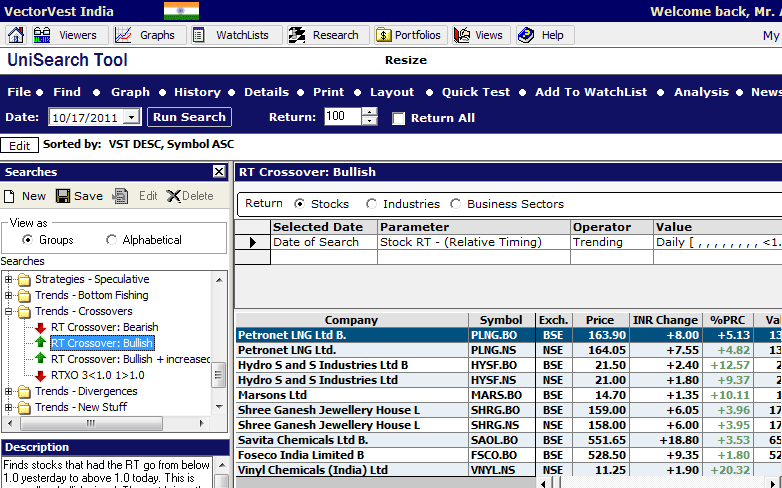Click the Edit sort button
This screenshot has width=782, height=488.
coord(19,145)
